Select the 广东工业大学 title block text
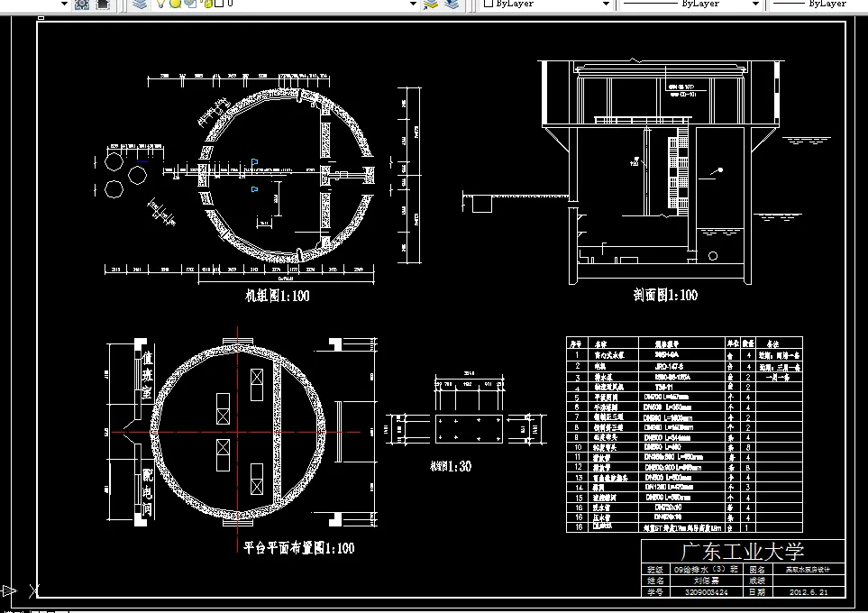Image resolution: width=868 pixels, height=613 pixels. [x=743, y=552]
